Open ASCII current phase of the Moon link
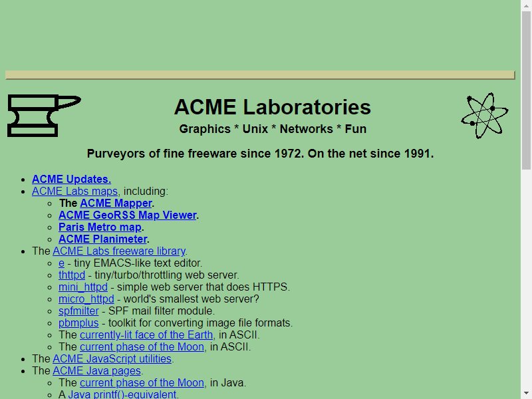This screenshot has height=399, width=532. click(x=142, y=346)
